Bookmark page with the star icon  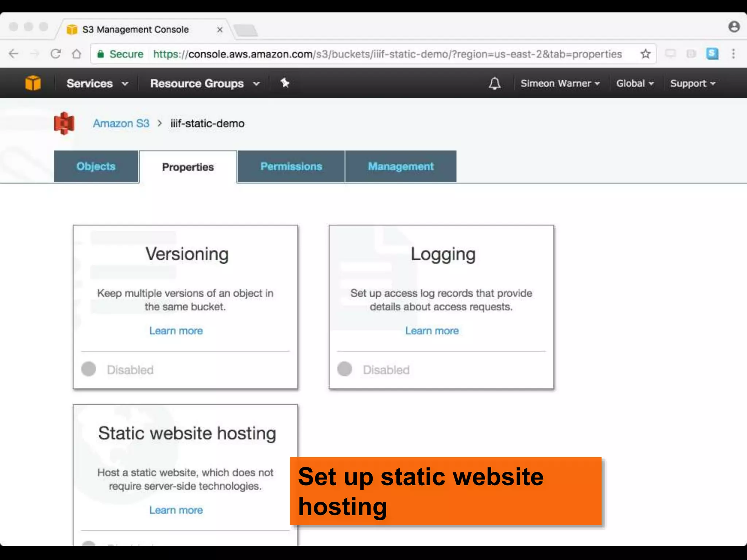pos(646,54)
